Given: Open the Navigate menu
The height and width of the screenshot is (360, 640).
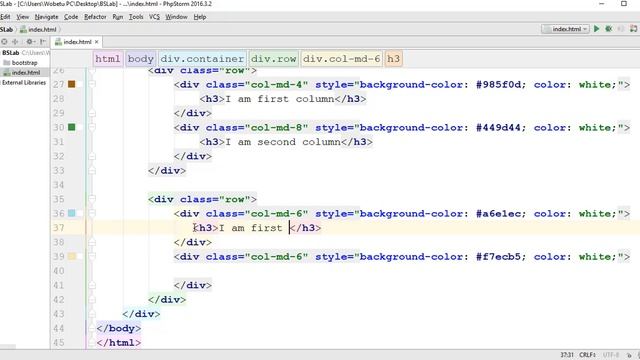Looking at the screenshot, I should [x=47, y=17].
